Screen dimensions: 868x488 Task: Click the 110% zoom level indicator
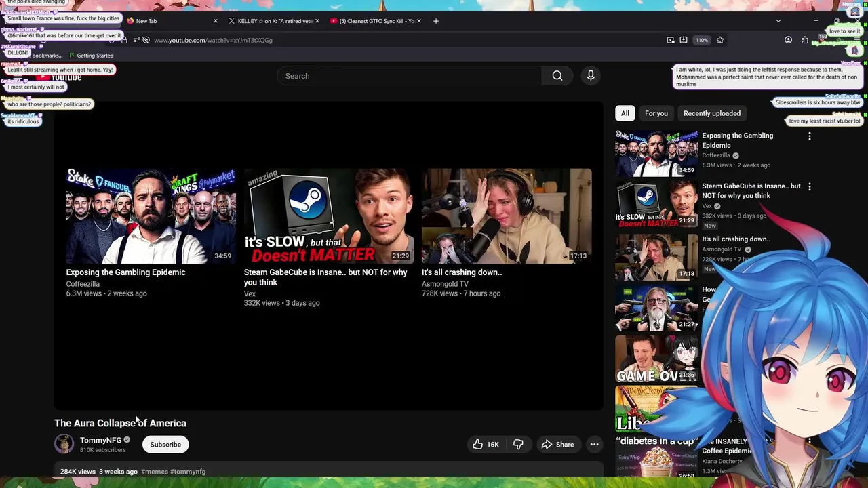701,40
